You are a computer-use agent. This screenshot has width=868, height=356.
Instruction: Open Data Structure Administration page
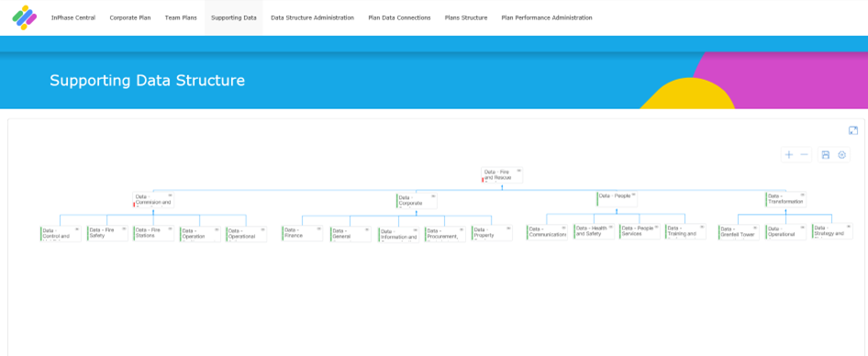click(x=312, y=17)
